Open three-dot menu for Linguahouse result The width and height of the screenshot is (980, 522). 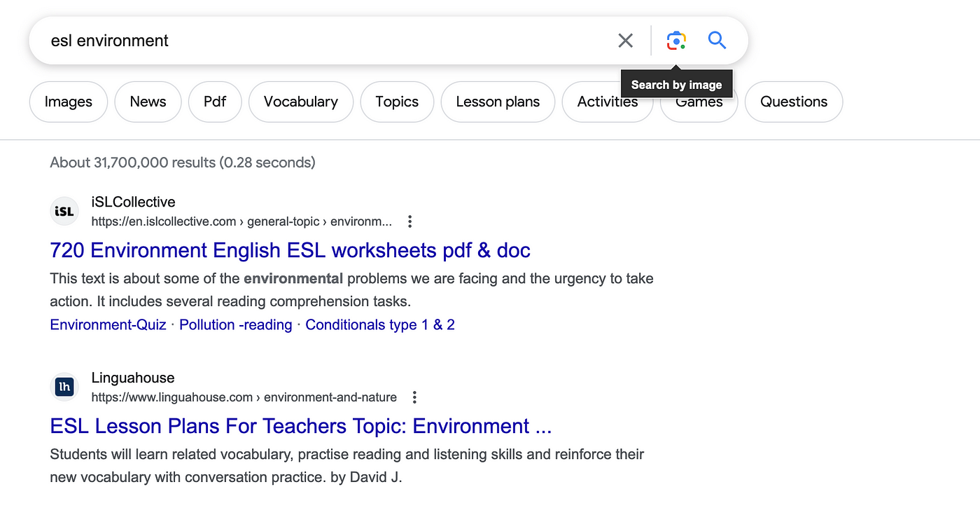[414, 397]
